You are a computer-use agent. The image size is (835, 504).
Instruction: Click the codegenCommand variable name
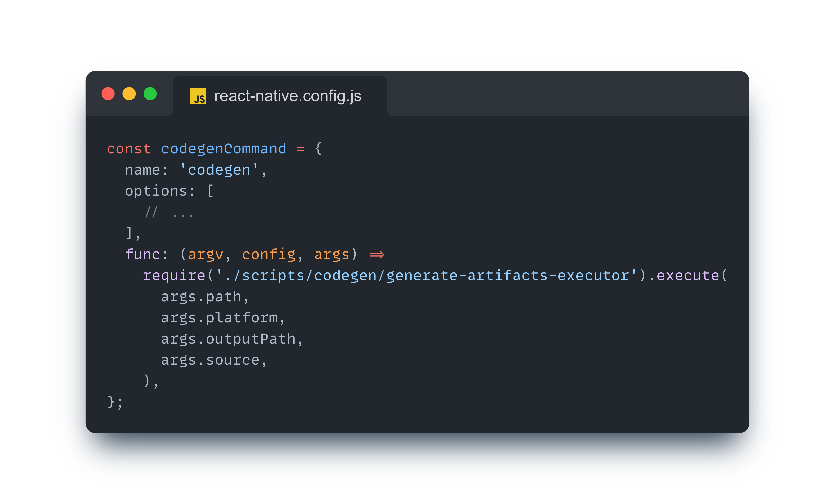point(224,149)
